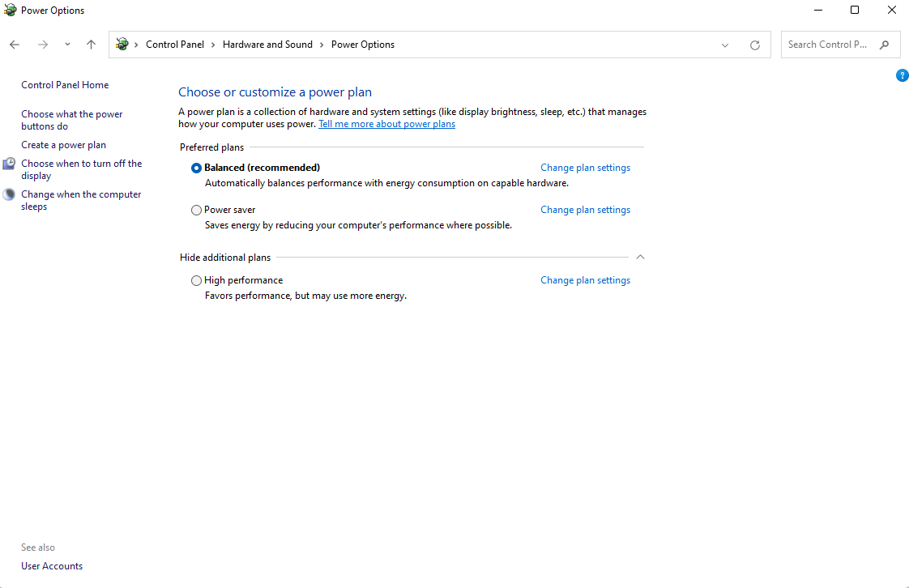This screenshot has height=588, width=909.
Task: Open Choose when to turn off the display
Action: coord(82,169)
